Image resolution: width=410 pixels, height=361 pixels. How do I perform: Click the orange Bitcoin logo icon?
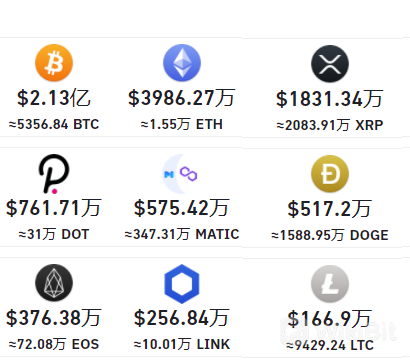coord(54,63)
